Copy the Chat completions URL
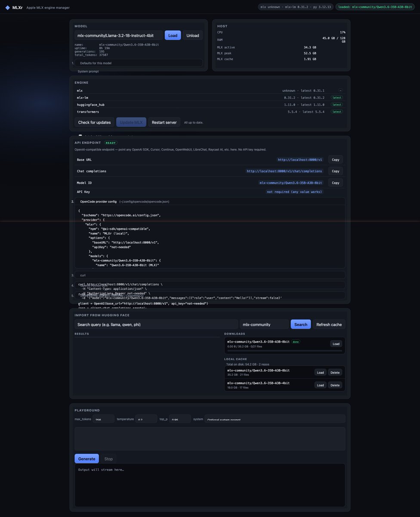This screenshot has width=420, height=517. point(335,171)
